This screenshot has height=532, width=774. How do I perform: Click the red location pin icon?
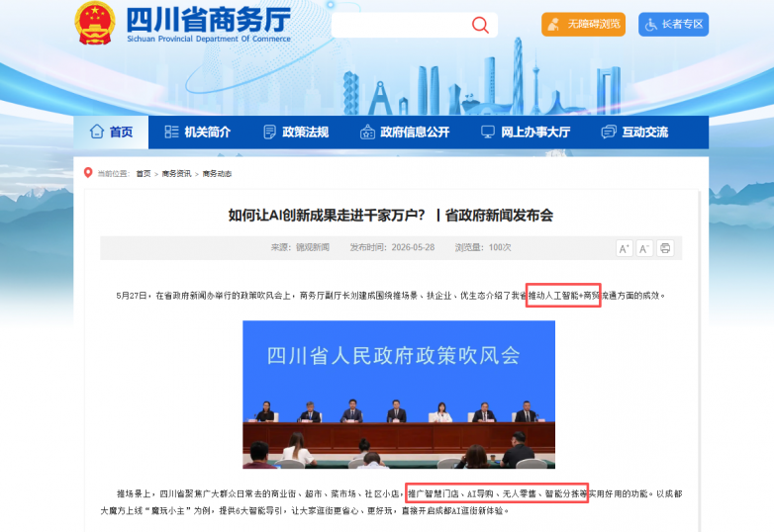pyautogui.click(x=88, y=173)
